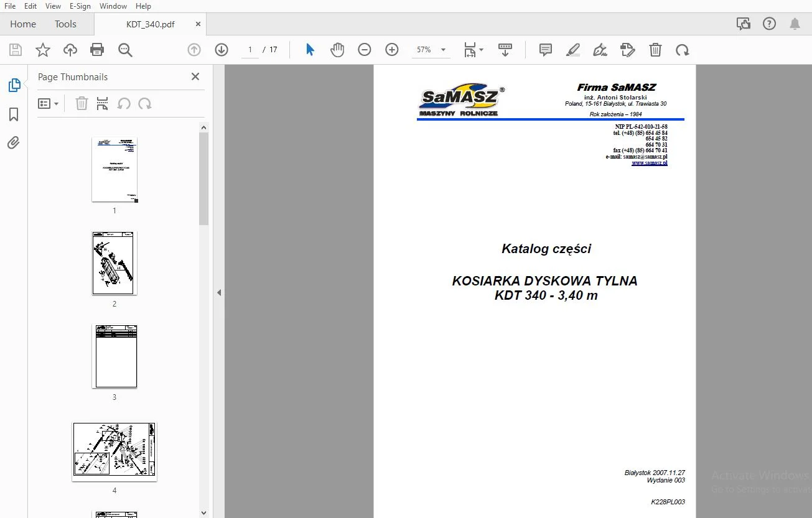
Task: Click the stamp tool in the toolbar
Action: coord(628,50)
